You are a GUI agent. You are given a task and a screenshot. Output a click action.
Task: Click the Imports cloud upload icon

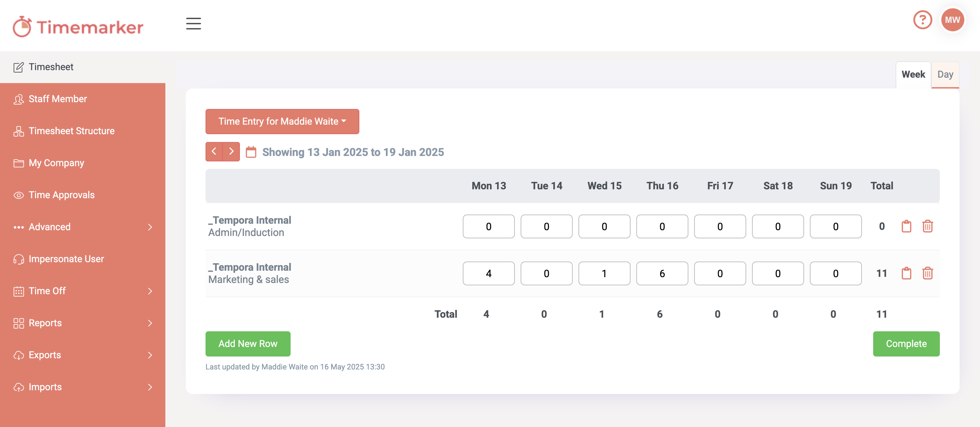(x=19, y=387)
